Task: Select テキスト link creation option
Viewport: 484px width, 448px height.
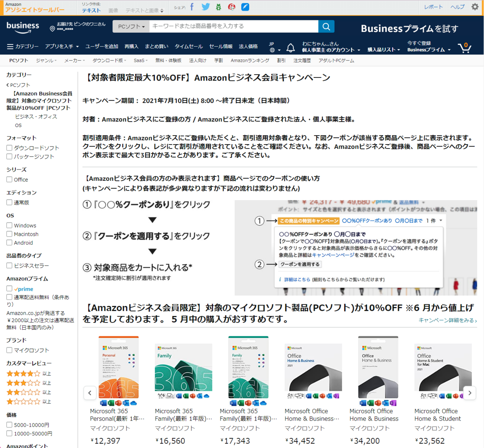Action: point(92,10)
